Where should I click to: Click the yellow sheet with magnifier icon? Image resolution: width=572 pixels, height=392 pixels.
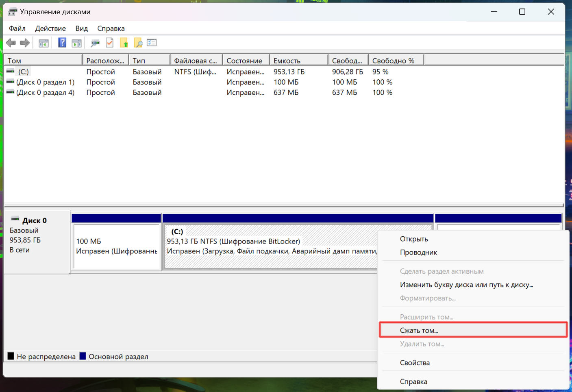click(138, 43)
